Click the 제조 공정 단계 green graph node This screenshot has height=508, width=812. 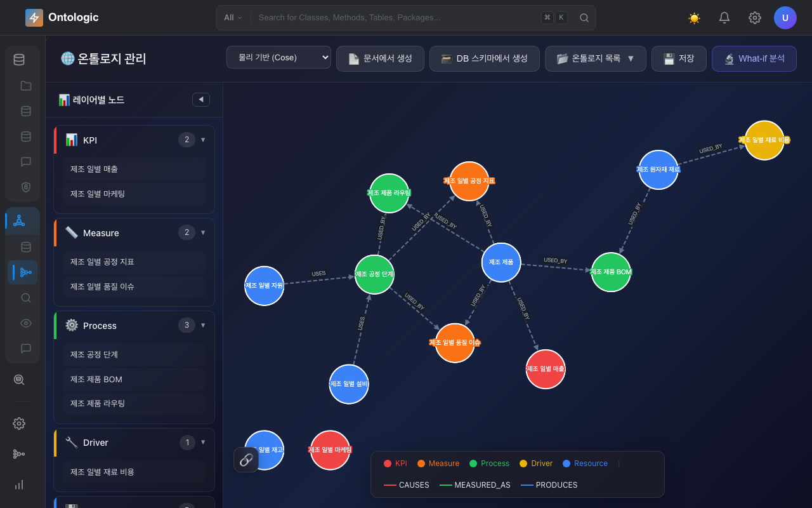point(374,274)
